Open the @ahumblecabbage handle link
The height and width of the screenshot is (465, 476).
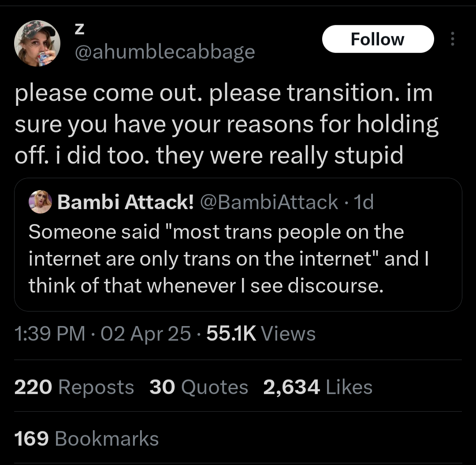[165, 52]
